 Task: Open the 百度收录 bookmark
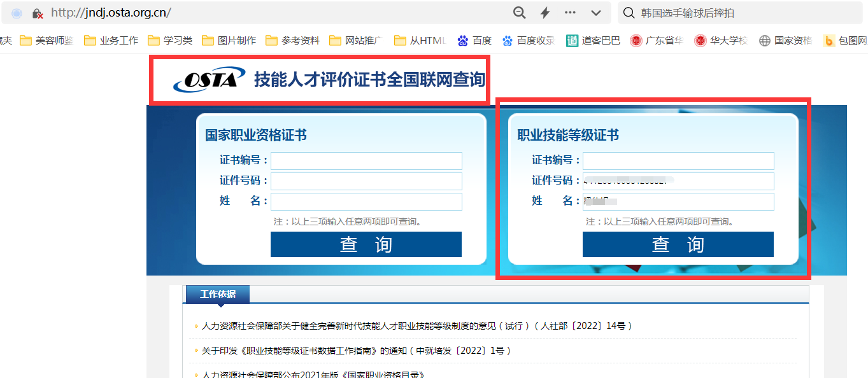tap(528, 41)
